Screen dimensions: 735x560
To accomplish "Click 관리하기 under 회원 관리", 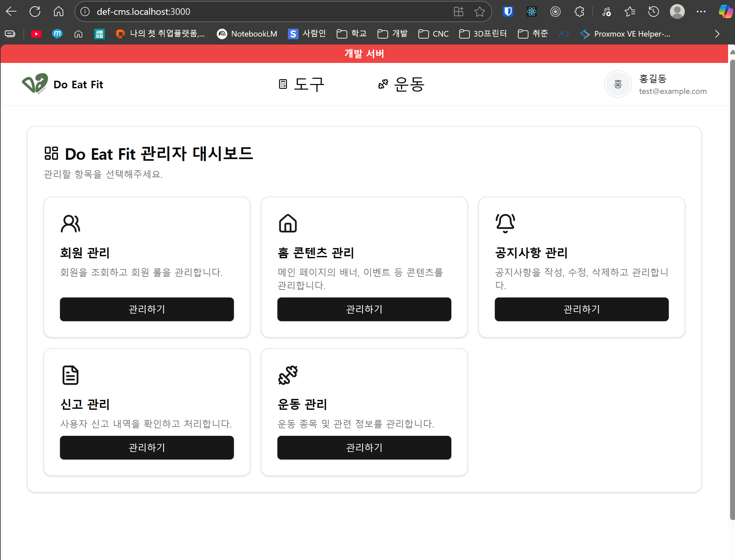I will [x=147, y=309].
